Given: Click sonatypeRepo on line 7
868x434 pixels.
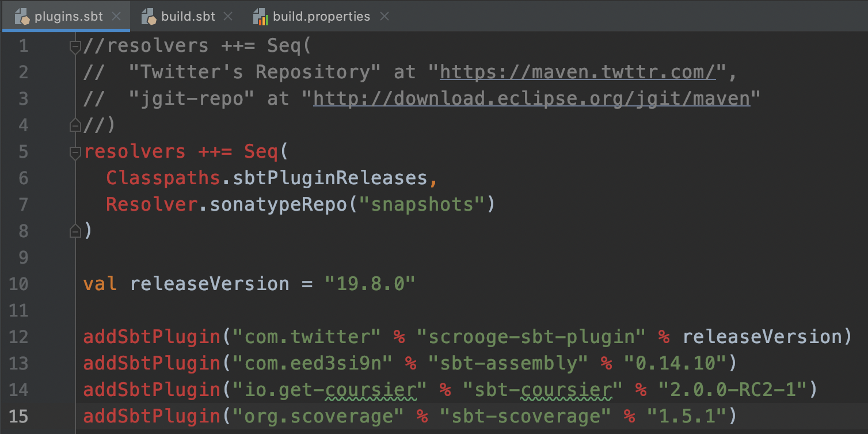Looking at the screenshot, I should coord(278,204).
